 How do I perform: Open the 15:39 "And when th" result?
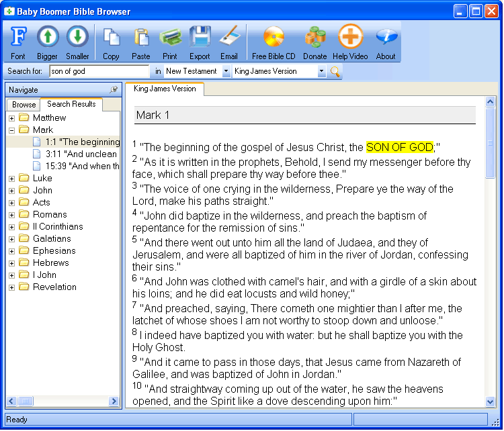(82, 166)
